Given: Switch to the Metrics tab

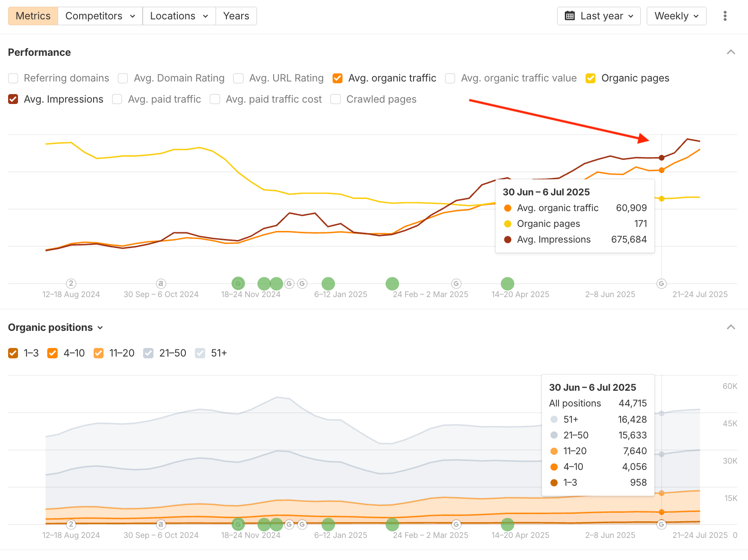Looking at the screenshot, I should [33, 16].
